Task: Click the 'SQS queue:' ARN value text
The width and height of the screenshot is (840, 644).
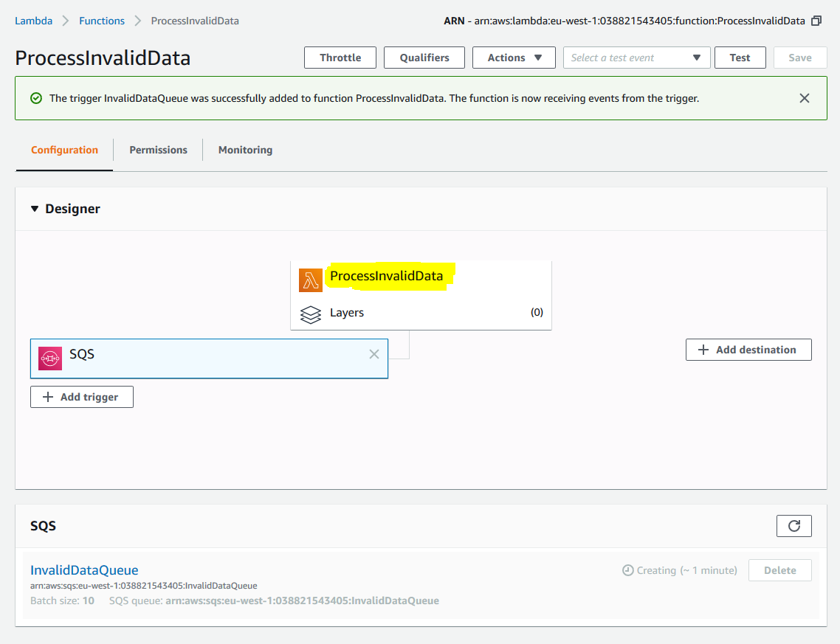Action: (x=302, y=600)
